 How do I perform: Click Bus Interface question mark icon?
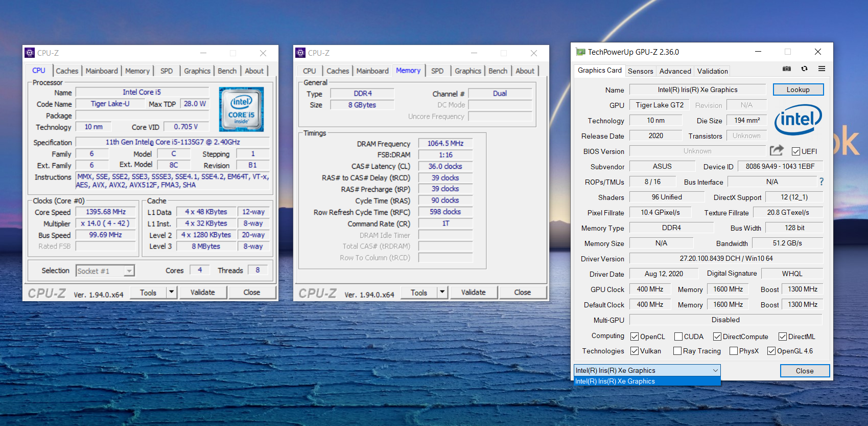pos(822,182)
